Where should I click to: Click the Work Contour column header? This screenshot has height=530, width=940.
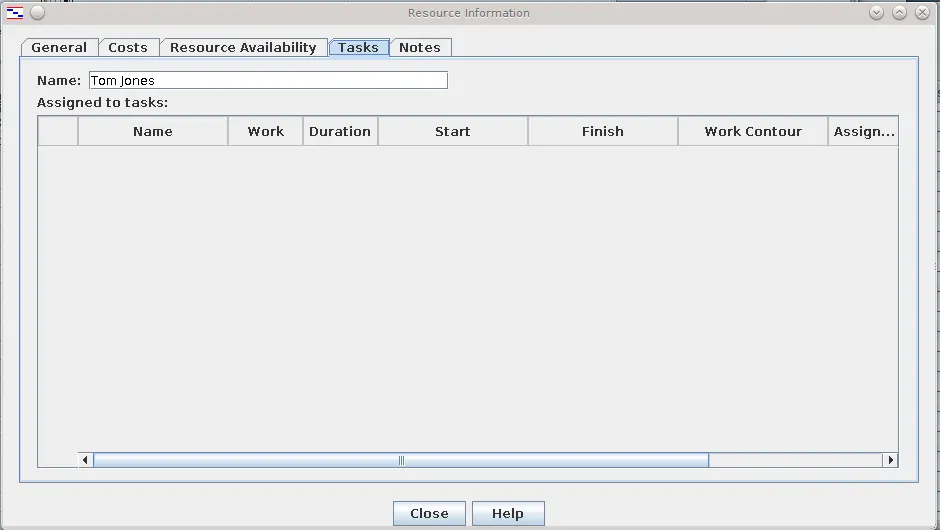click(753, 131)
